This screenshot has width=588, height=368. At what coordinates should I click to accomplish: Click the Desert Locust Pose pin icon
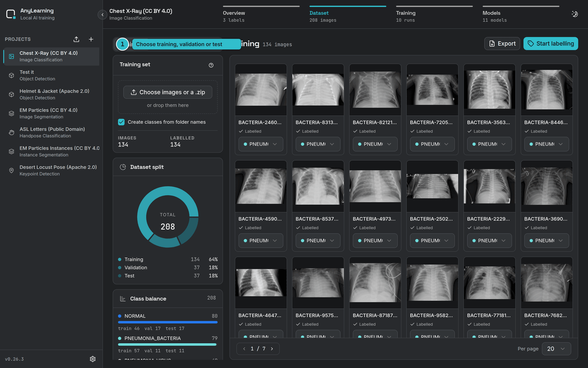pyautogui.click(x=11, y=170)
